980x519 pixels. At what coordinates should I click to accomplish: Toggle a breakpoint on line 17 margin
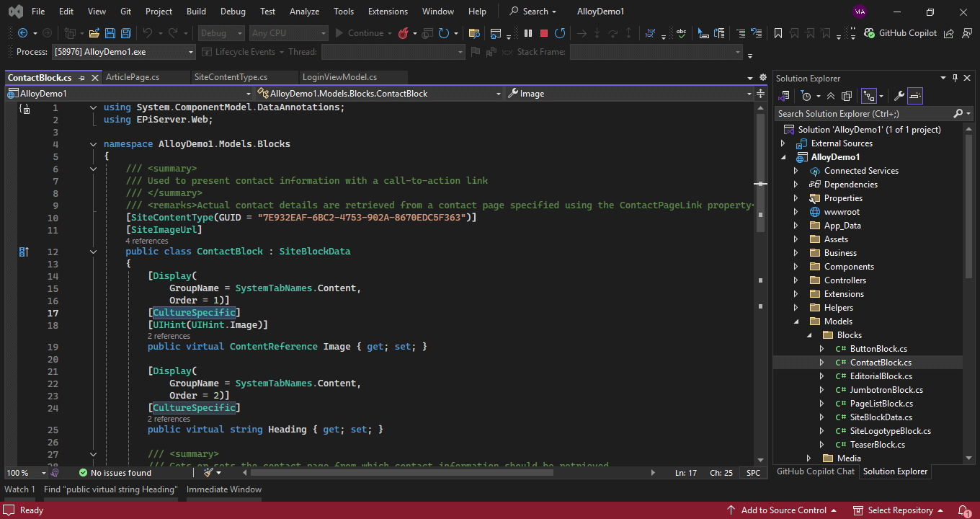click(11, 313)
